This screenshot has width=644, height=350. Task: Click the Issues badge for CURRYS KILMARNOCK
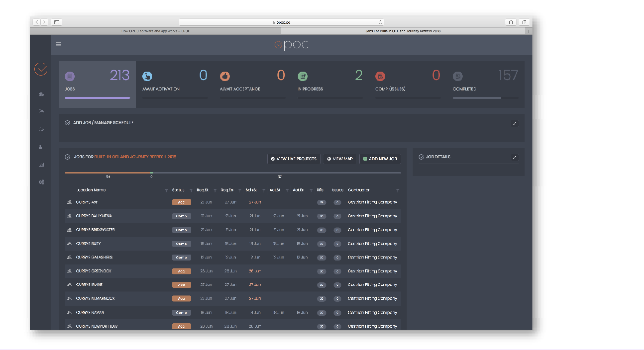(x=337, y=299)
